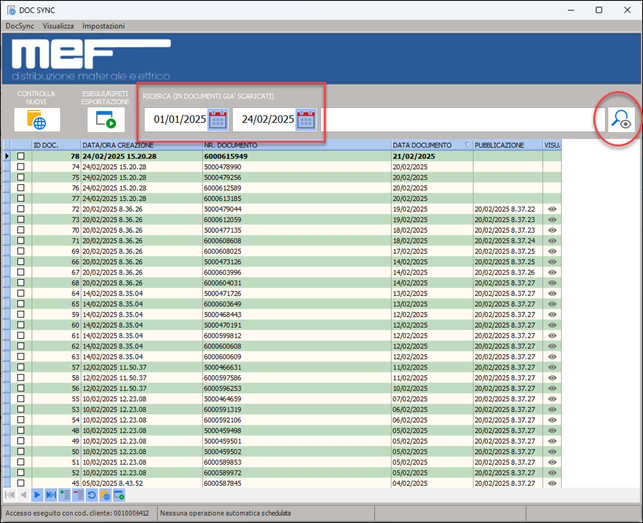Image resolution: width=643 pixels, height=523 pixels.
Task: View document 64 via its eye icon
Action: point(552,294)
